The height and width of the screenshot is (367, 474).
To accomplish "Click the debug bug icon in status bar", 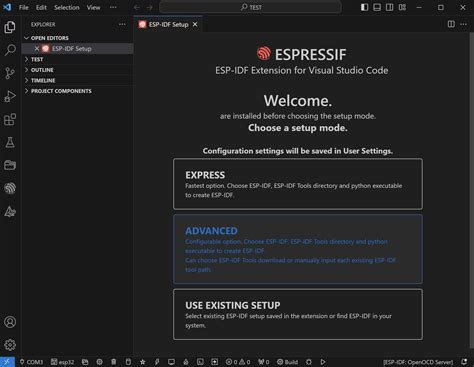I will [x=309, y=362].
